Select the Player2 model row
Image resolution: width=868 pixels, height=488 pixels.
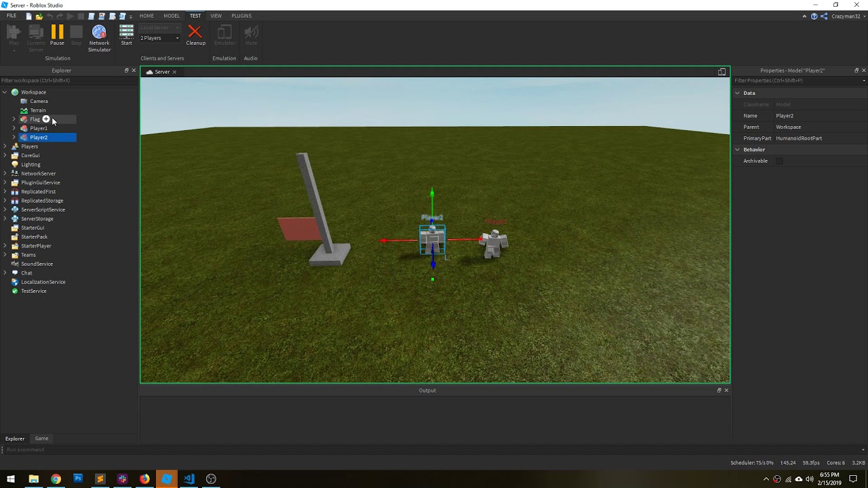point(47,138)
